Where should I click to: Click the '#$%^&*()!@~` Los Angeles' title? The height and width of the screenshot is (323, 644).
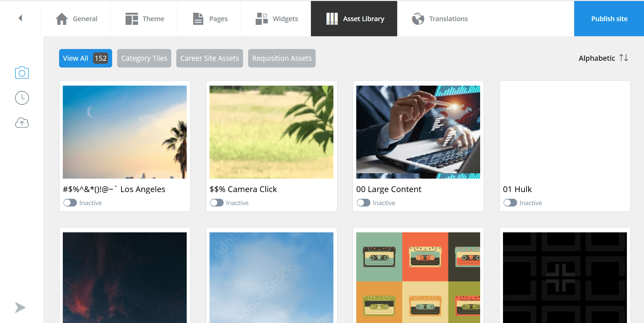(x=114, y=189)
